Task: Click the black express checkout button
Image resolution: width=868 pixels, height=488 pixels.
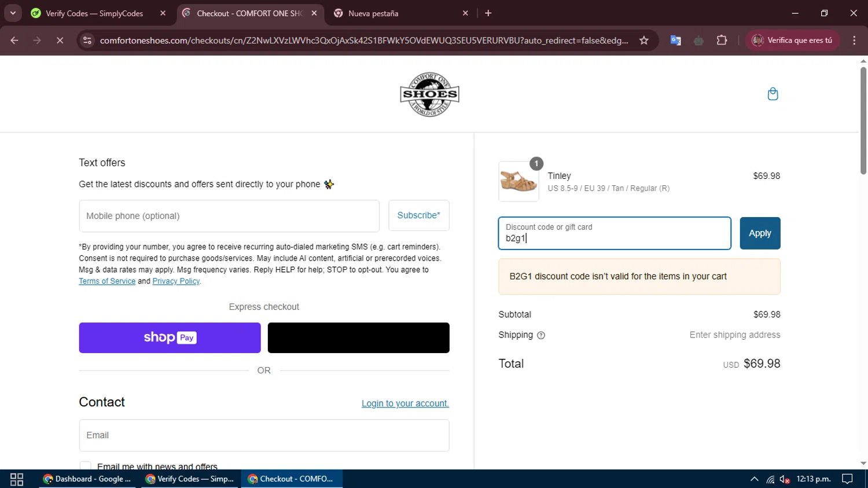Action: pos(359,337)
